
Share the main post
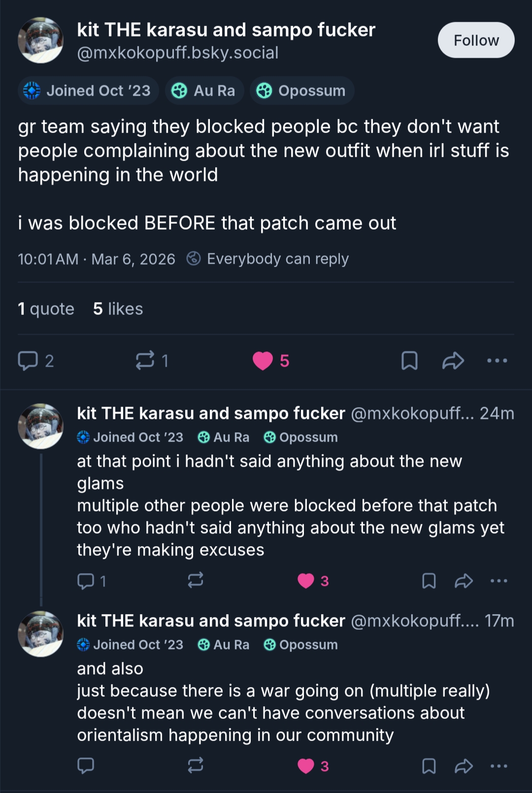click(453, 361)
